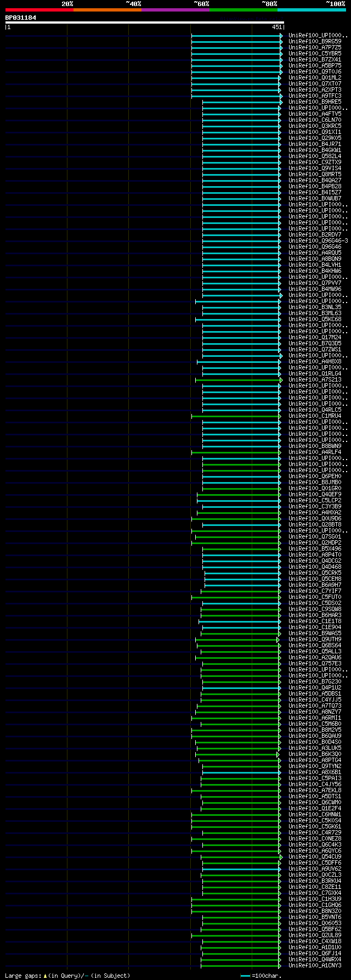
Task: Click the cyan ~100% identity legend bar
Action: [x=312, y=10]
